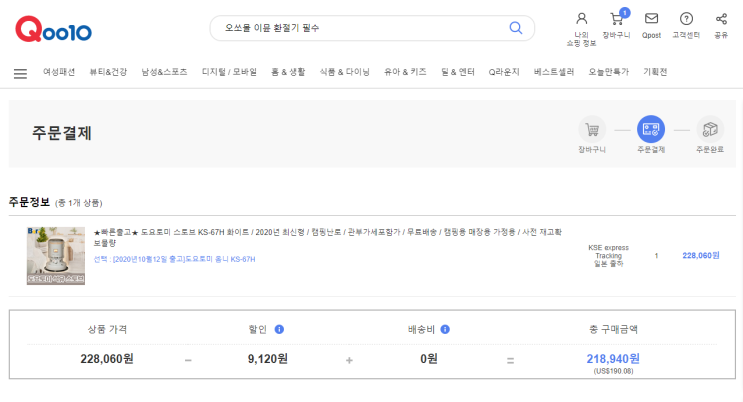The image size is (743, 402).
Task: Select 여성패션 category menu
Action: pyautogui.click(x=59, y=72)
